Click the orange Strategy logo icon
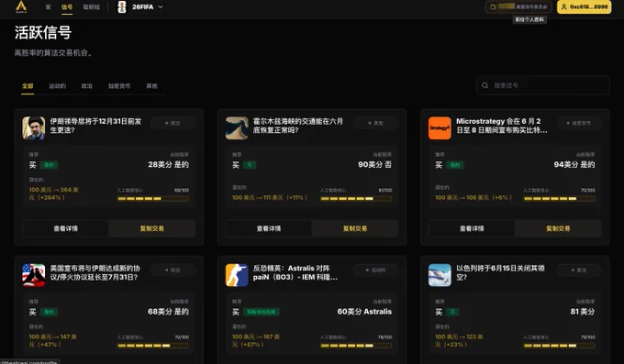The image size is (624, 364). point(440,128)
